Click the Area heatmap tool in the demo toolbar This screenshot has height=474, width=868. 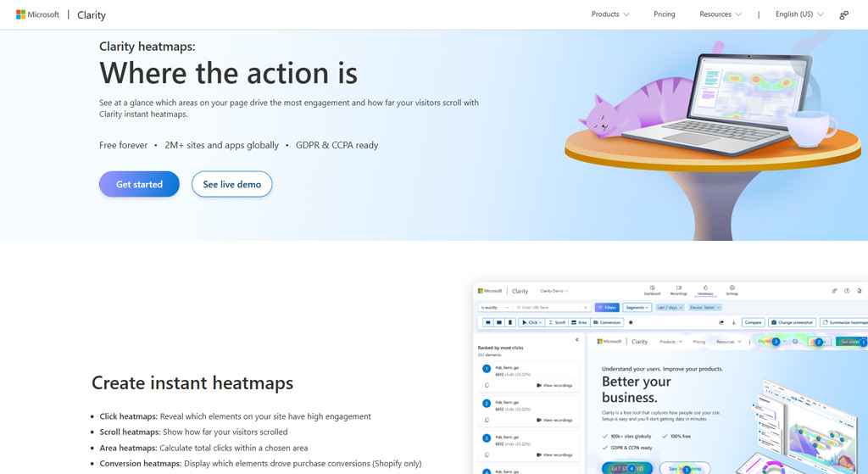point(579,322)
